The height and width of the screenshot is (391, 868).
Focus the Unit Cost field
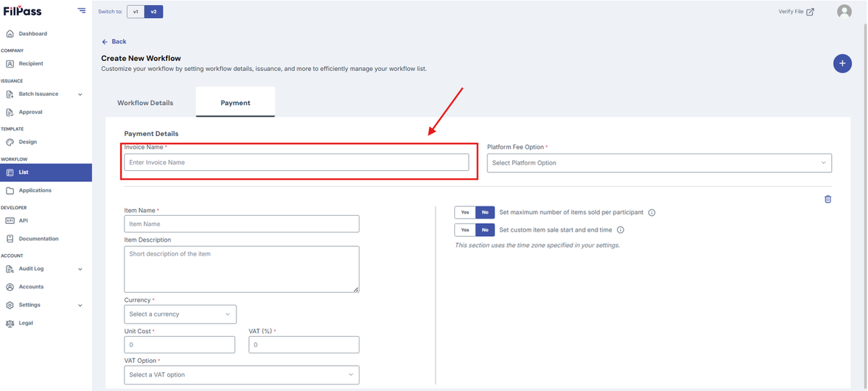click(179, 345)
